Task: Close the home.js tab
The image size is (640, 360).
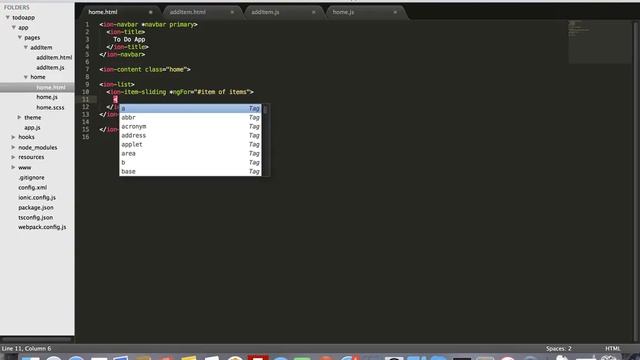Action: (x=395, y=12)
